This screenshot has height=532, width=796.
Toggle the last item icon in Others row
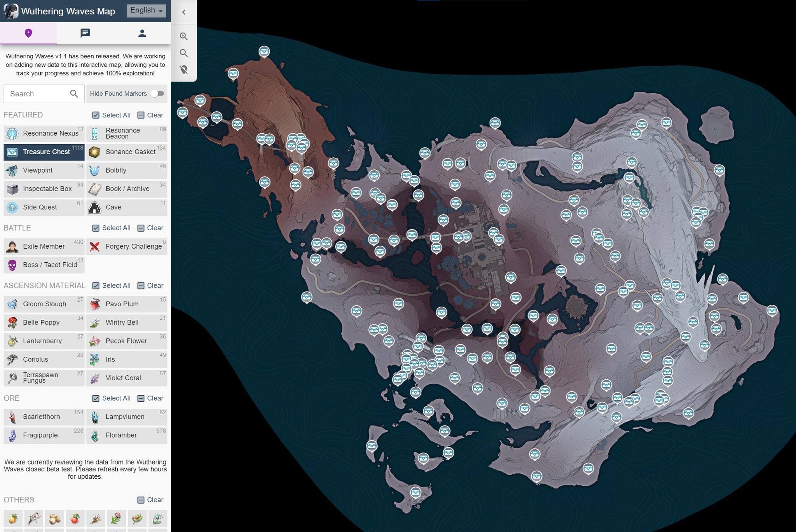pyautogui.click(x=158, y=518)
